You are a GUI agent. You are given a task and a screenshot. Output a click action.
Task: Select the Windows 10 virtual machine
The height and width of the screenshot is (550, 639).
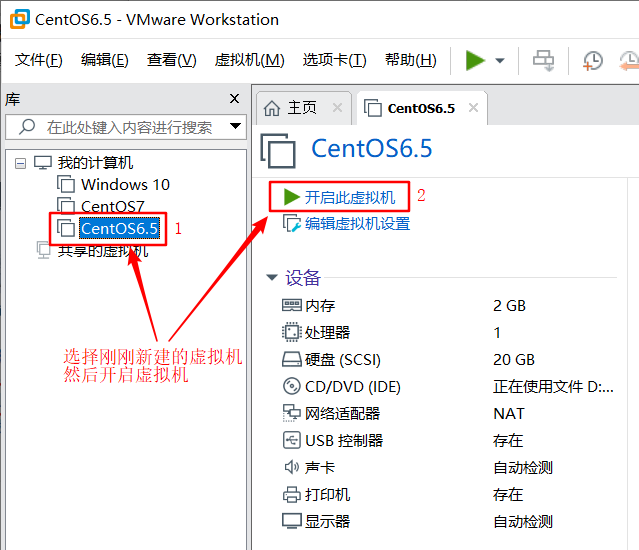(125, 185)
